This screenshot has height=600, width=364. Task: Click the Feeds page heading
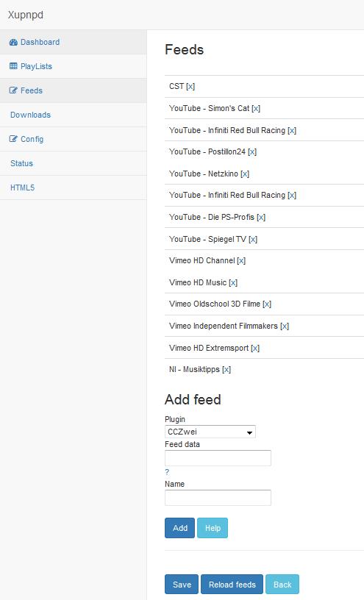click(184, 50)
